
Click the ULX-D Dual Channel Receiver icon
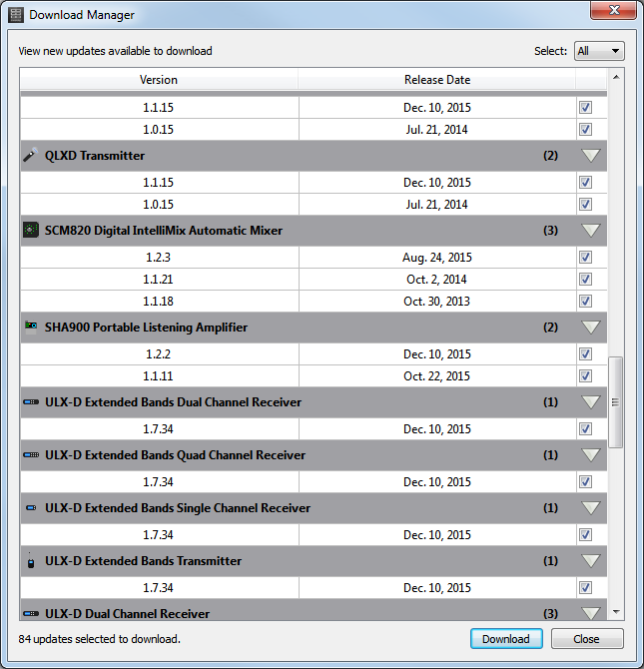pyautogui.click(x=30, y=613)
